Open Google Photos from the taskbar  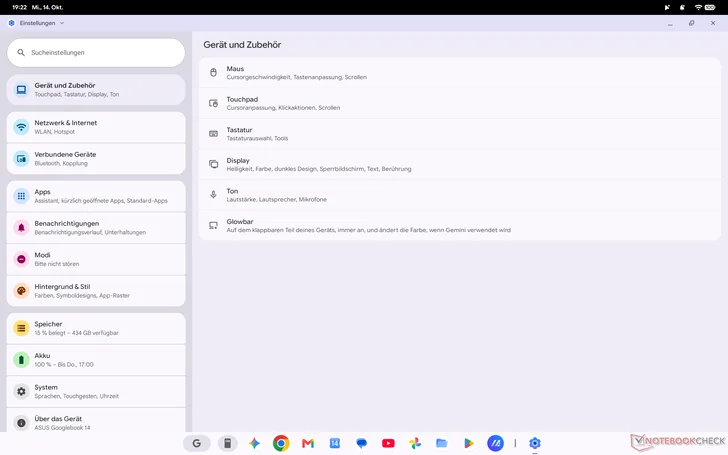click(415, 443)
